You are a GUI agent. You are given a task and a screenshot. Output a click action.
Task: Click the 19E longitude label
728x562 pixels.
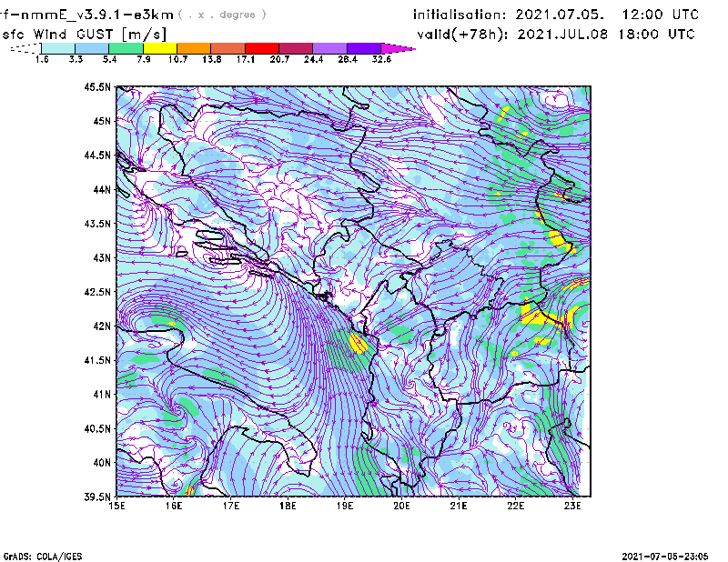(345, 506)
